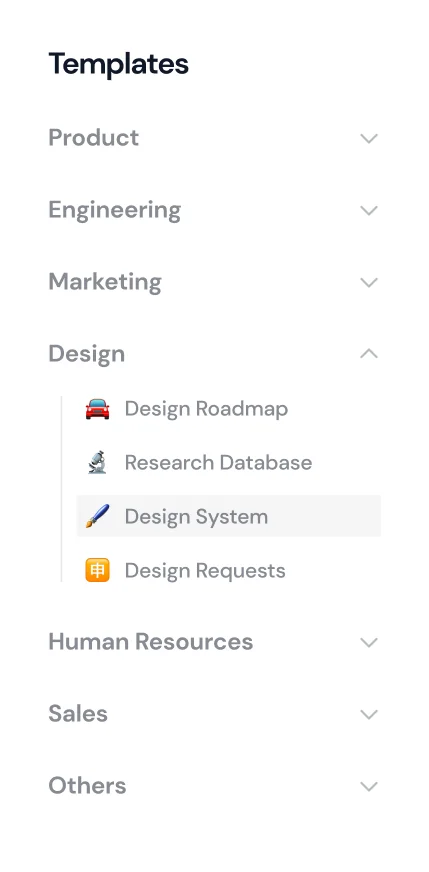Select the Product category label
Viewport: 429px width, 872px height.
pos(93,137)
